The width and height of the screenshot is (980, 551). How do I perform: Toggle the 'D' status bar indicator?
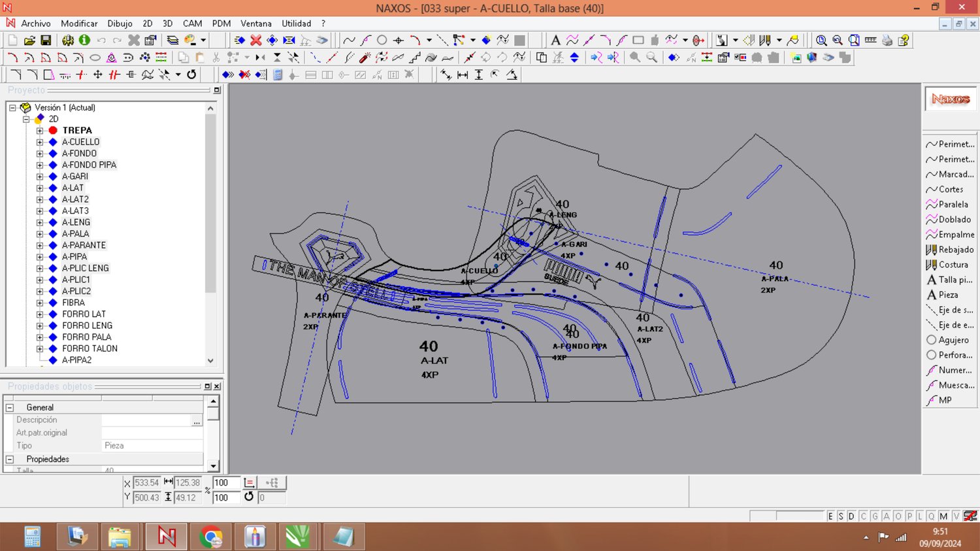[851, 516]
